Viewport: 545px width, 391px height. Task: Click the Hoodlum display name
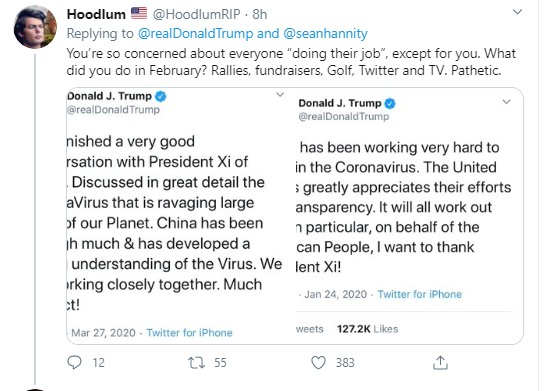coord(96,14)
